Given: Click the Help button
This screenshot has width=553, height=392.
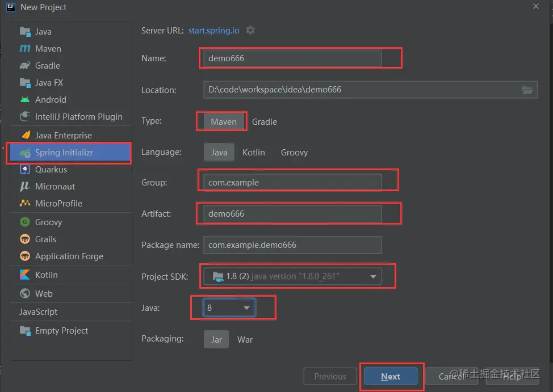Looking at the screenshot, I should point(512,377).
